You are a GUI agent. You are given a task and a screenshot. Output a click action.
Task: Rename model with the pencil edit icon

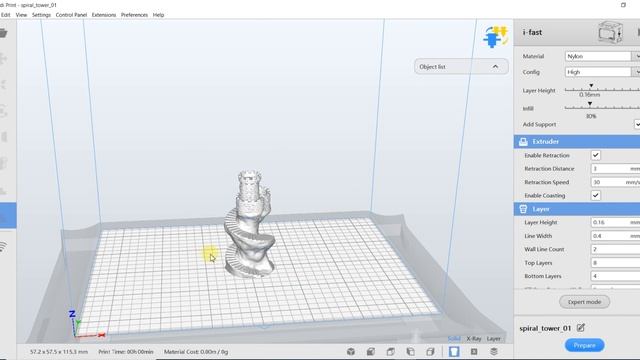(x=581, y=328)
